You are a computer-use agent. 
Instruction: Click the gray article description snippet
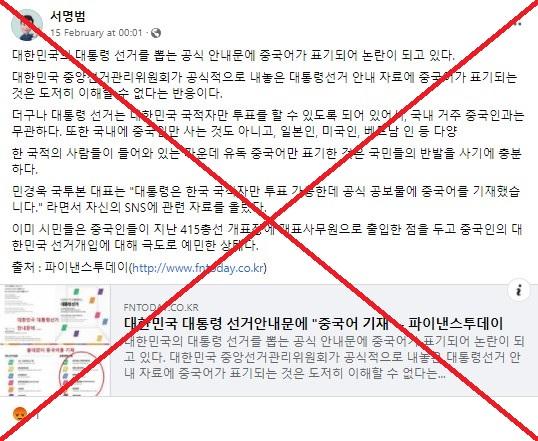(324, 357)
